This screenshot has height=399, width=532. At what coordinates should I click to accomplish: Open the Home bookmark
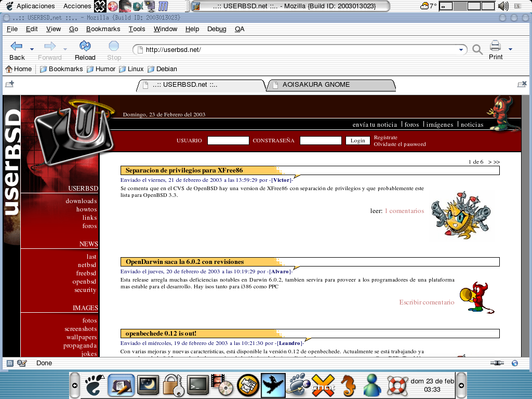(19, 69)
